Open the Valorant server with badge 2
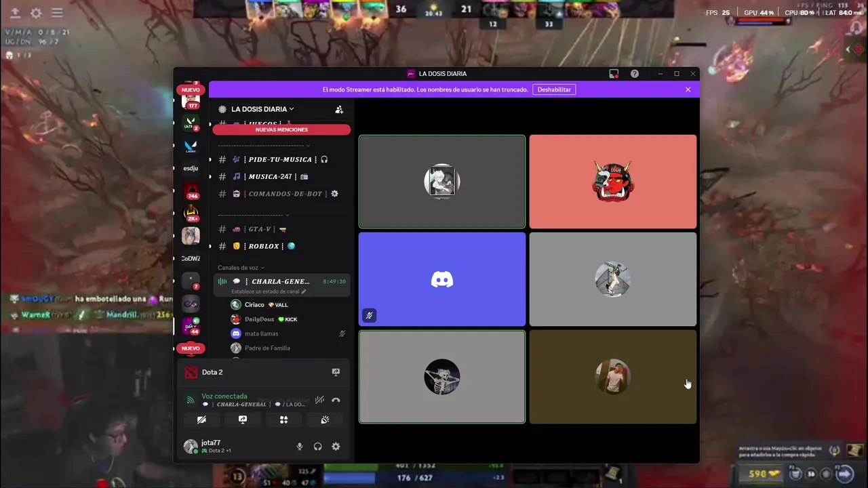This screenshot has height=488, width=868. tap(191, 123)
